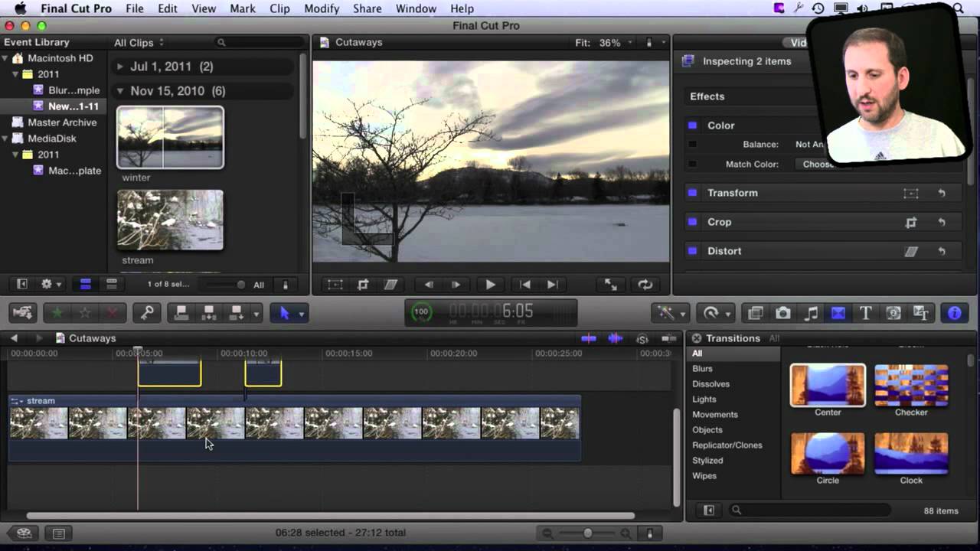Go to previous edit in viewer
Viewport: 980px width, 551px height.
pos(525,285)
